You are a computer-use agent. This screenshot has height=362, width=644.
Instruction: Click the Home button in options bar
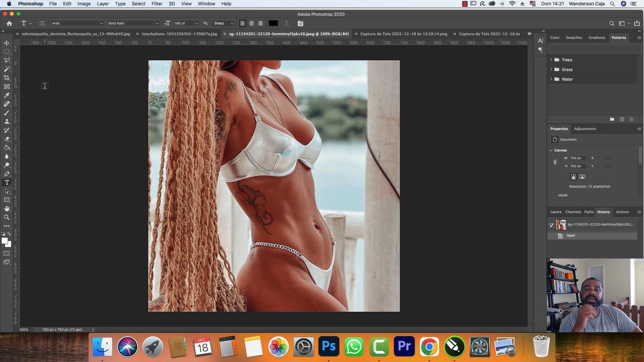(9, 23)
